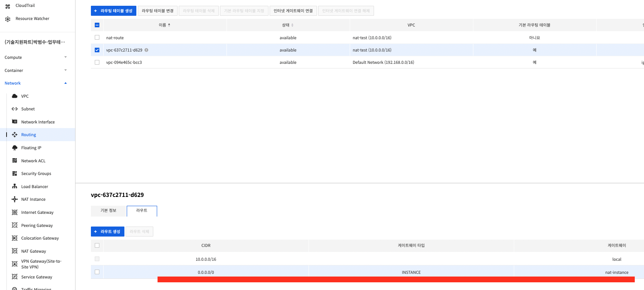Check the 0.0.0.0/0 route checkbox

click(97, 272)
